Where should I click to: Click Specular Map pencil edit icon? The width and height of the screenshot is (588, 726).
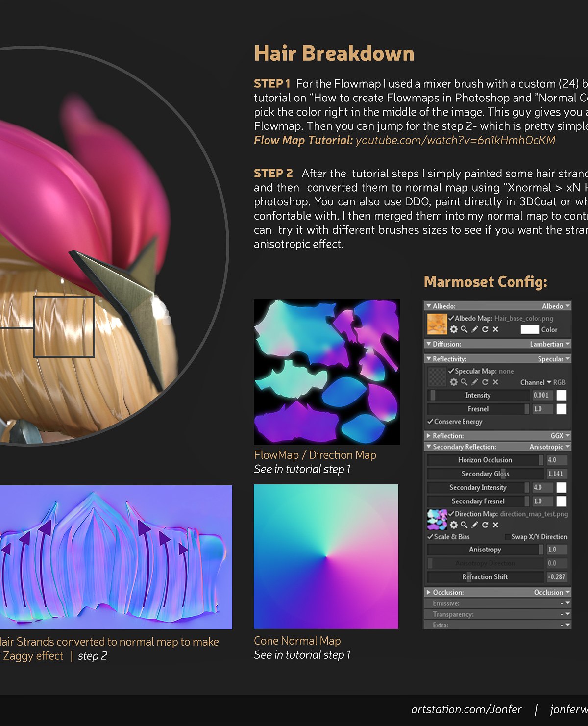474,382
